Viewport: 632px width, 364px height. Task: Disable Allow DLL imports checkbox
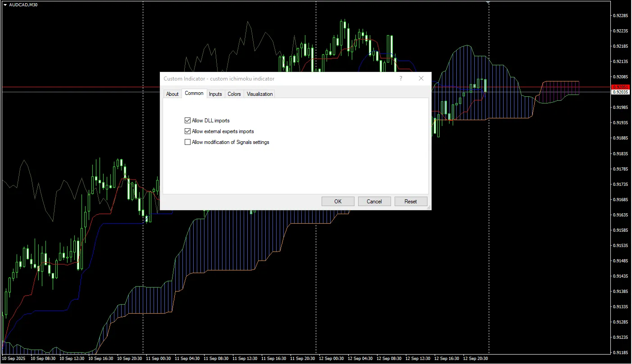[x=188, y=121]
